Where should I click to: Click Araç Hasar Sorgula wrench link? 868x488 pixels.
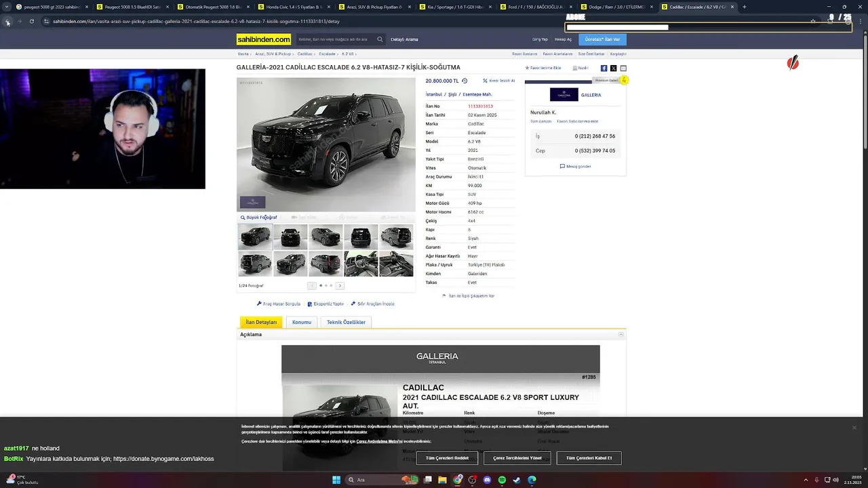[278, 304]
